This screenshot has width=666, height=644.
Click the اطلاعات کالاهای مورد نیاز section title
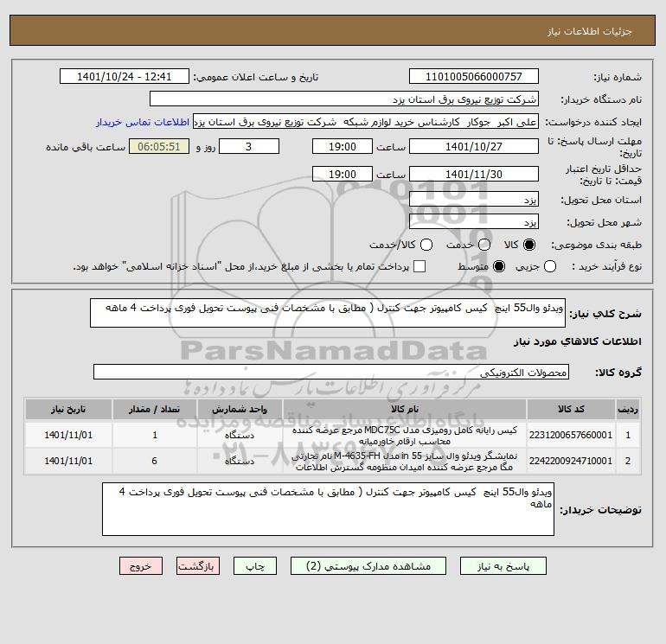tap(578, 341)
